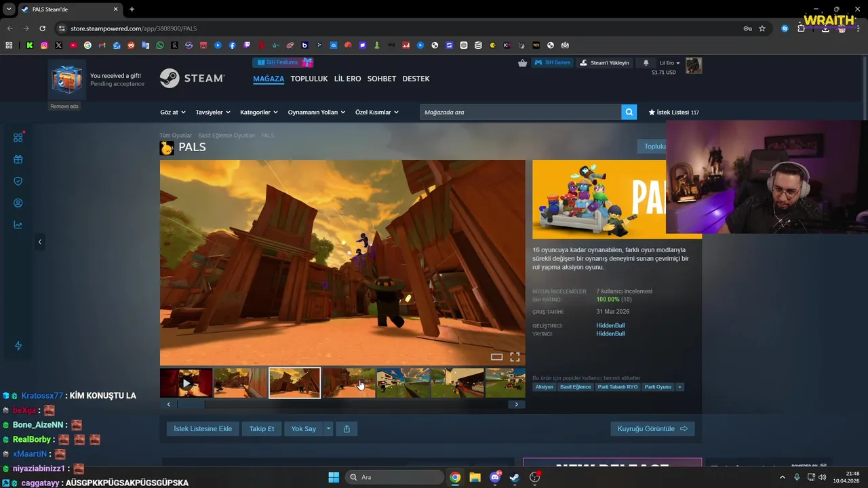The image size is (868, 488).
Task: Go to TOPLULUK tab
Action: coord(309,79)
